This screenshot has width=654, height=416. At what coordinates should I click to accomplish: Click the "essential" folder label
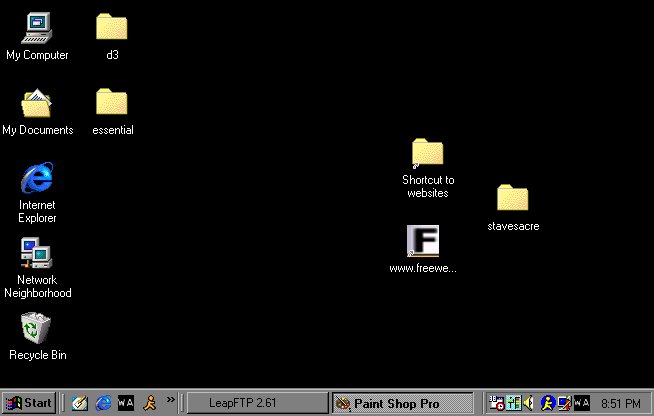pyautogui.click(x=113, y=130)
